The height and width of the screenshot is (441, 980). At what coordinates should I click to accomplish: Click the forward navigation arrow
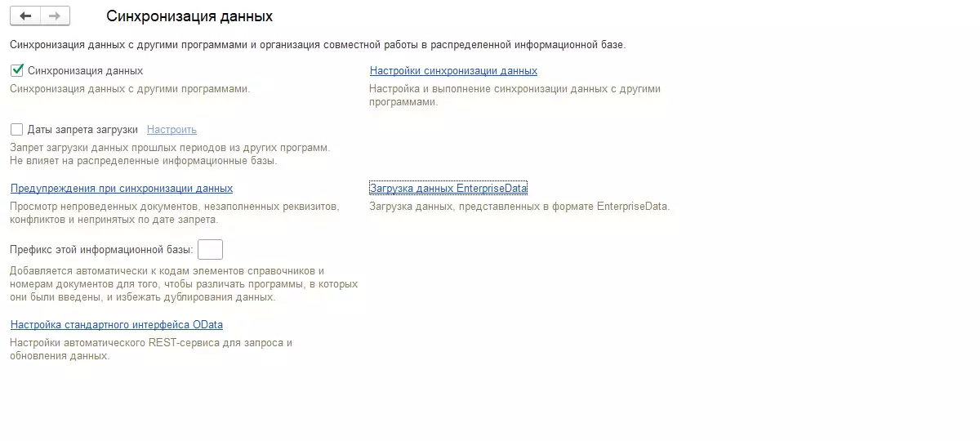pos(55,16)
